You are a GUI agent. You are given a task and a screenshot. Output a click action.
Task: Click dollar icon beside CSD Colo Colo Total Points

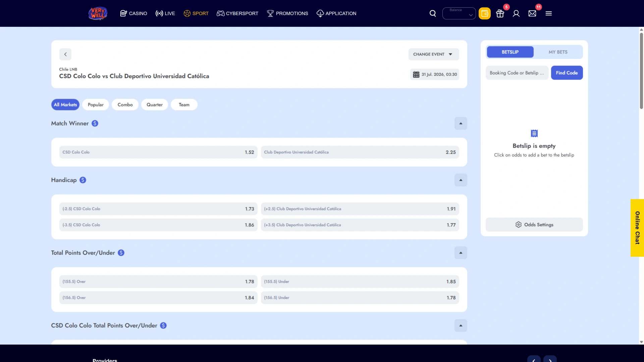(163, 325)
